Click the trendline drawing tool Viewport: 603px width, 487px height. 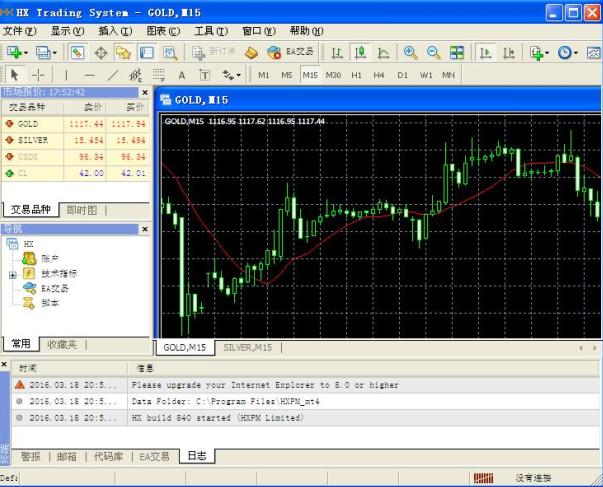coord(112,75)
